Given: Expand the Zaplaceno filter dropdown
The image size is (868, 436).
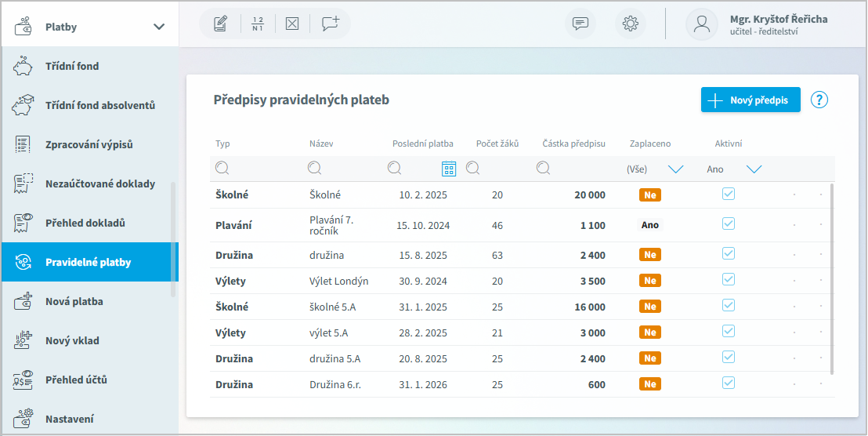Looking at the screenshot, I should (x=675, y=169).
